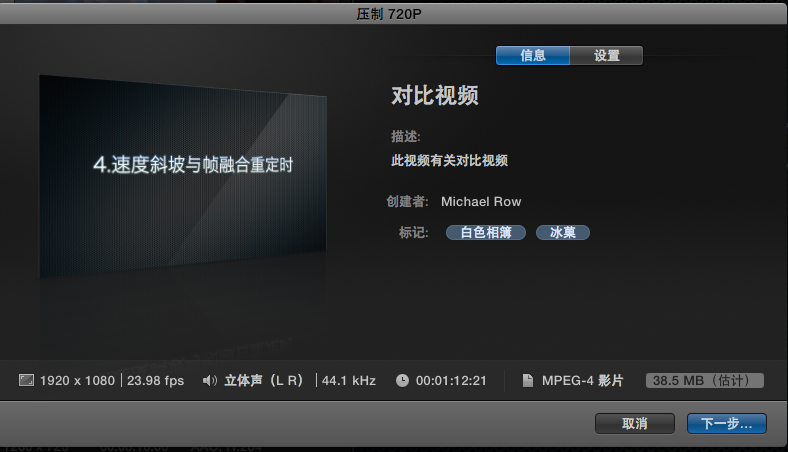Click the speaker audio icon
Viewport: 788px width, 452px height.
pyautogui.click(x=210, y=381)
